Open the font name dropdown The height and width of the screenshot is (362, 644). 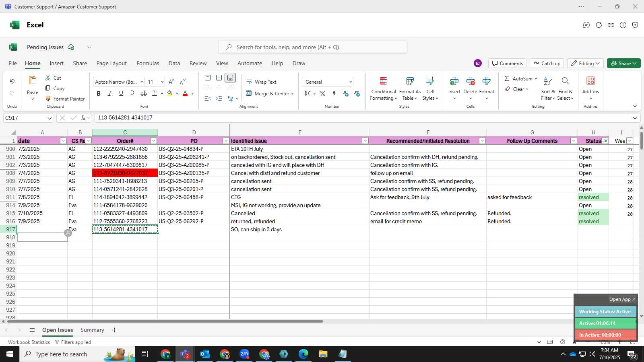[x=142, y=82]
